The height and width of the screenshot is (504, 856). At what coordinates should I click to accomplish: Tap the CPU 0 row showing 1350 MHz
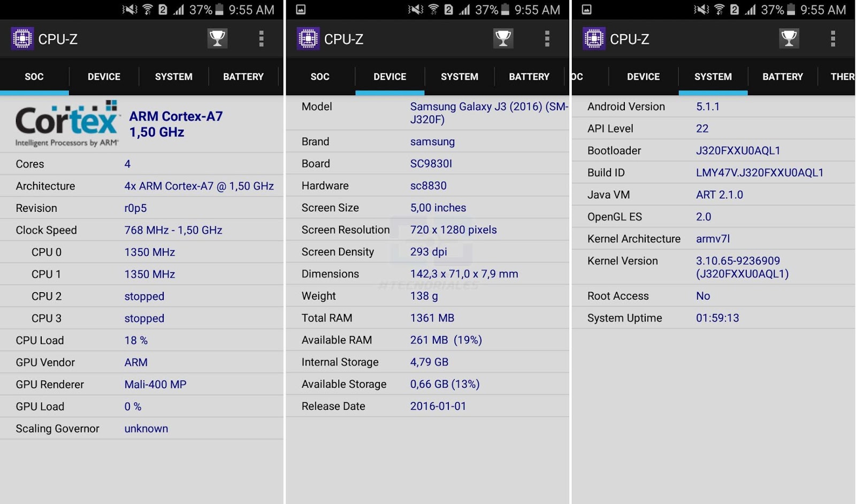point(142,252)
